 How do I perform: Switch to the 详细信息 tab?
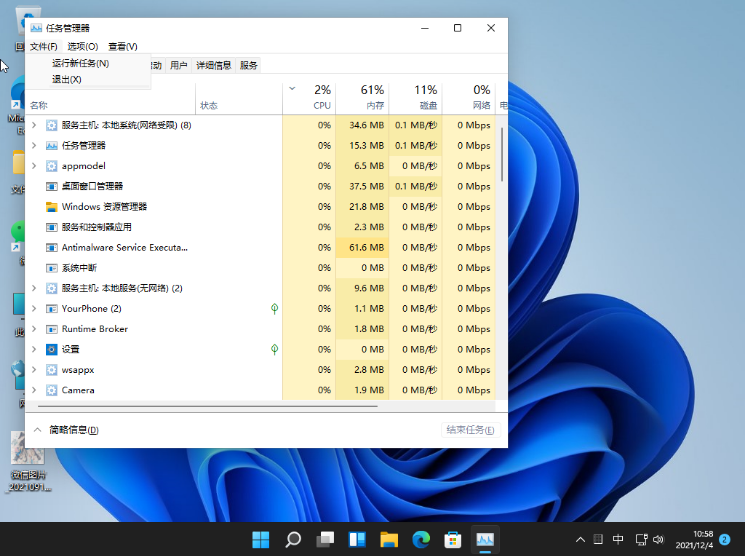pyautogui.click(x=214, y=65)
